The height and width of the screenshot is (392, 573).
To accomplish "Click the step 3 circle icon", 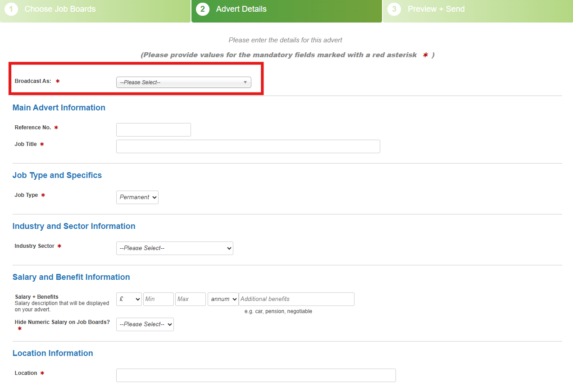I will point(394,9).
